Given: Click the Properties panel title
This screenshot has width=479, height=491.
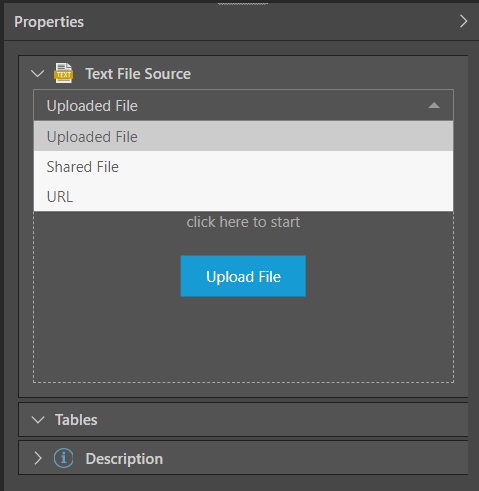Looking at the screenshot, I should pyautogui.click(x=49, y=22).
